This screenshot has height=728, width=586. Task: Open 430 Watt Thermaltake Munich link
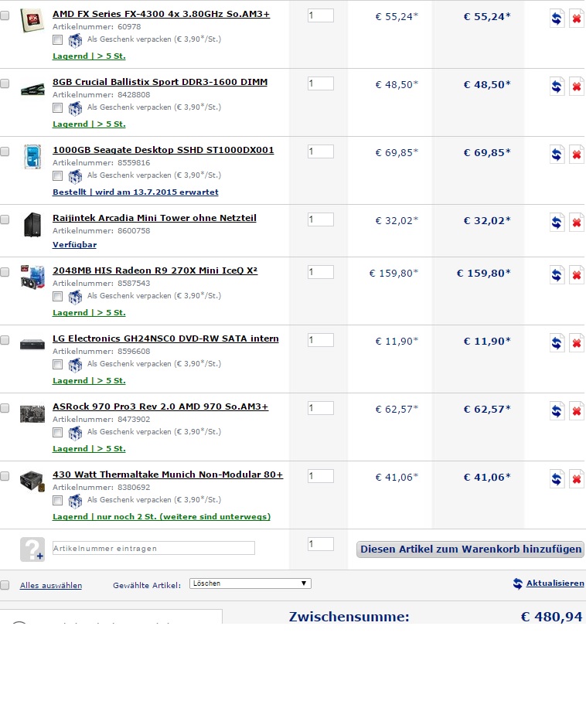point(168,475)
